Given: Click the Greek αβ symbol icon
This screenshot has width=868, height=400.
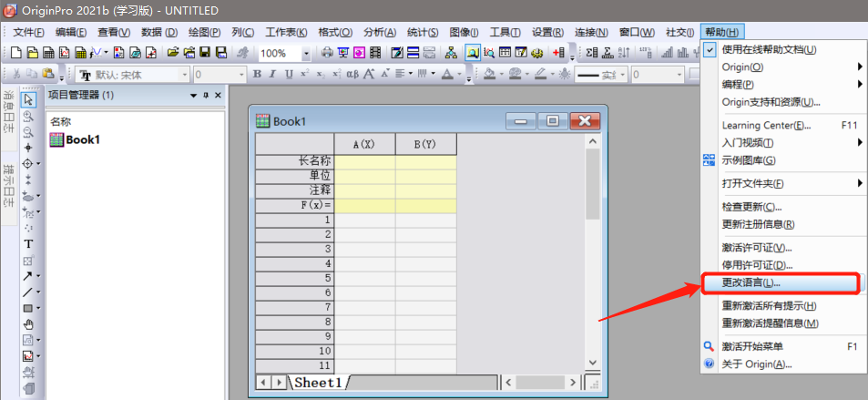Looking at the screenshot, I should [x=352, y=74].
